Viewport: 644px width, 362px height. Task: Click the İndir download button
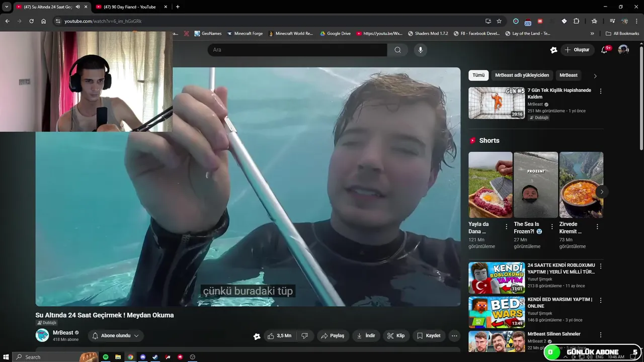tap(366, 336)
